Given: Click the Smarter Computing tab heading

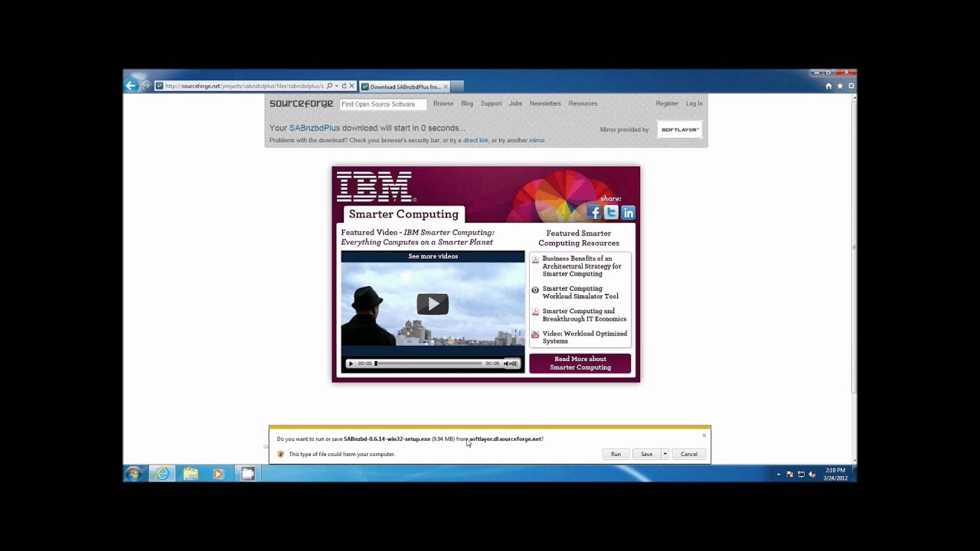Looking at the screenshot, I should coord(403,214).
